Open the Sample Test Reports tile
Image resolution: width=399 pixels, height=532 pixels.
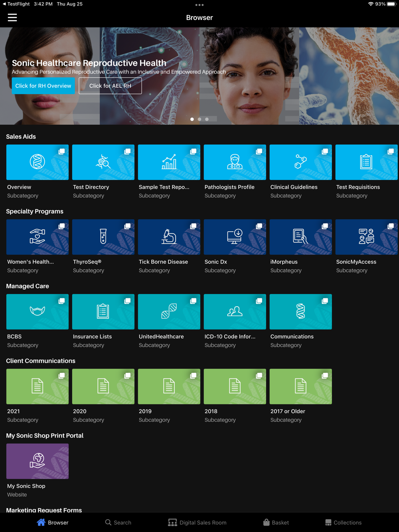click(169, 162)
